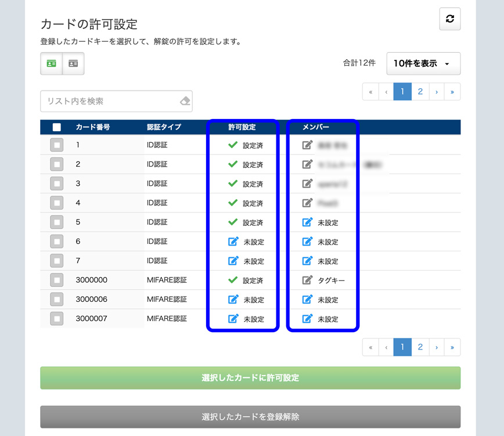This screenshot has width=504, height=436.
Task: Click the リスト内を検索 search field
Action: [110, 101]
